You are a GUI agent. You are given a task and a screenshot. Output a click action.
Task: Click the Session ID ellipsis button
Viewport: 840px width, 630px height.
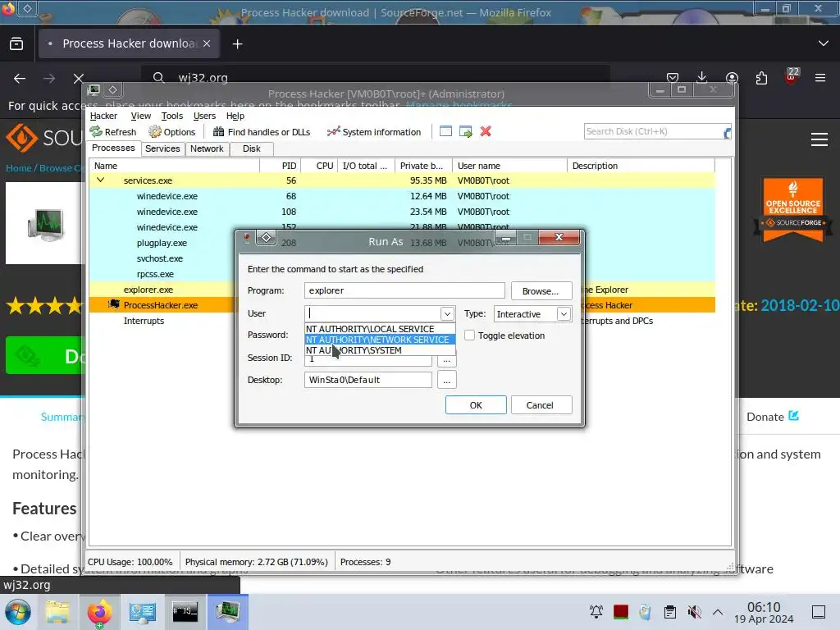(x=447, y=361)
